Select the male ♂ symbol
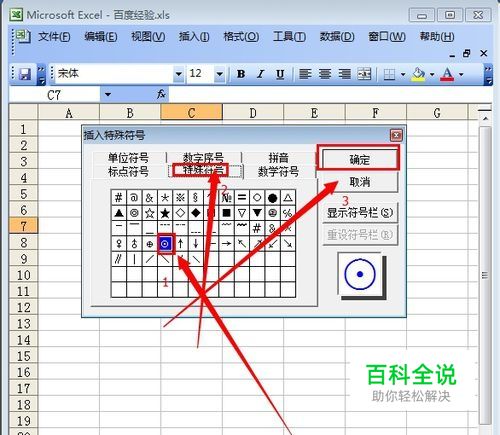 point(134,244)
